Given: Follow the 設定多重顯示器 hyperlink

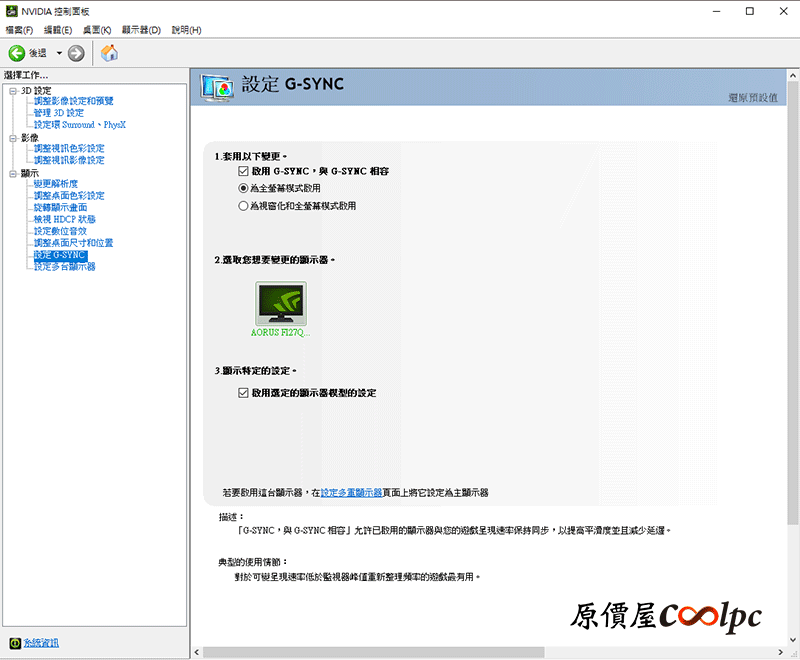Looking at the screenshot, I should pyautogui.click(x=352, y=493).
